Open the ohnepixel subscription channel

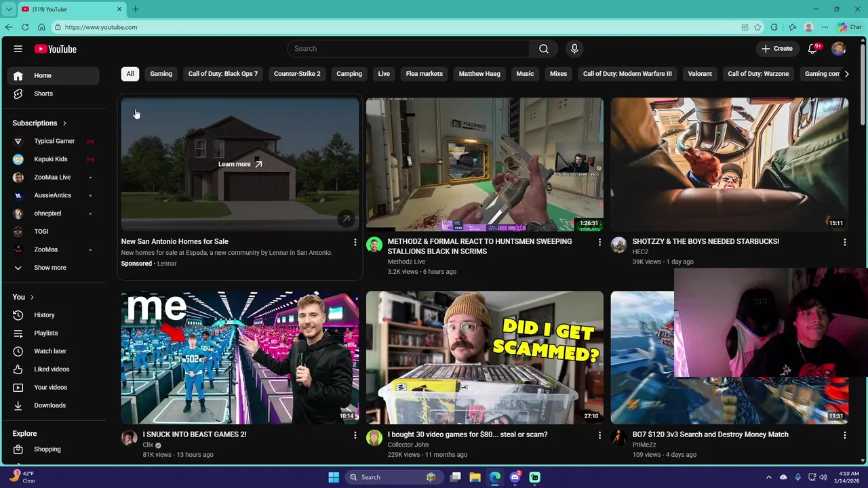coord(54,213)
